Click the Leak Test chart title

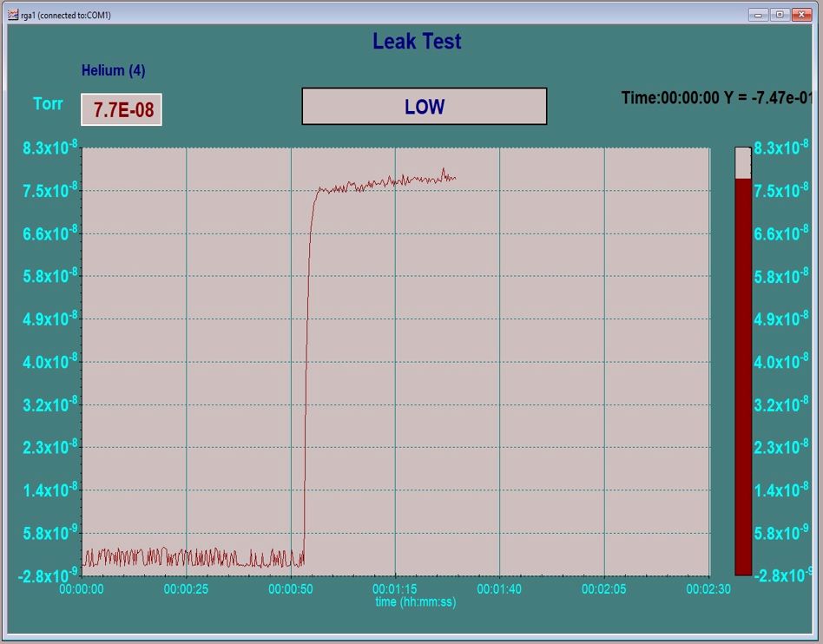click(x=418, y=41)
